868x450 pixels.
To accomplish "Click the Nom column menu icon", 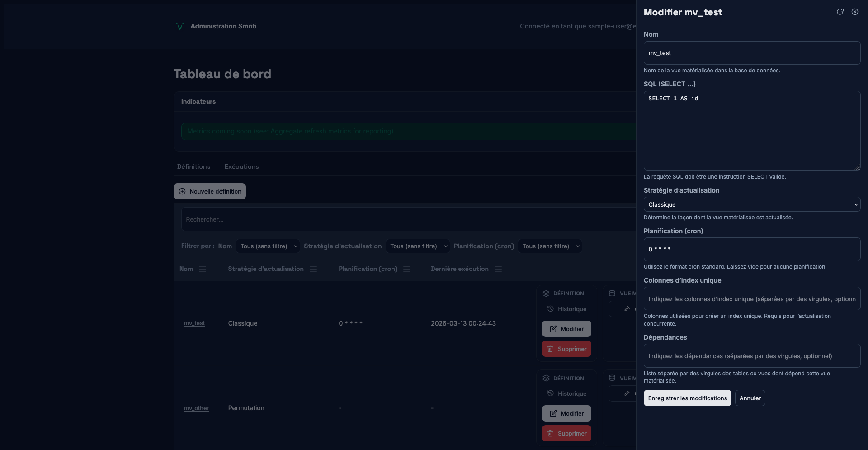I will pyautogui.click(x=203, y=269).
